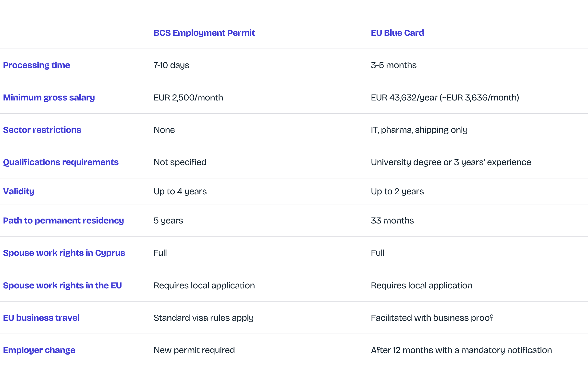Click the IT, pharma, shipping only cell
This screenshot has height=383, width=588.
pos(419,130)
